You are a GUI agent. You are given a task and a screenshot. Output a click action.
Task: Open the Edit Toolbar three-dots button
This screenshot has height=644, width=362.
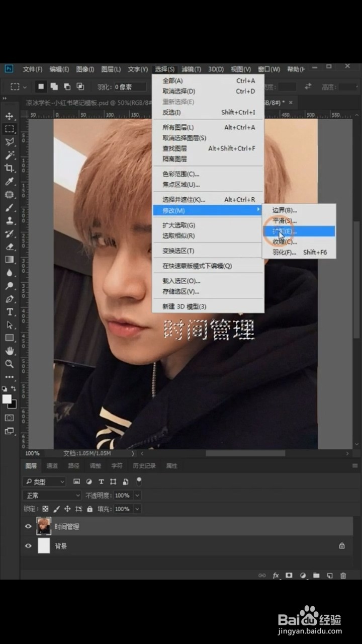pyautogui.click(x=10, y=376)
